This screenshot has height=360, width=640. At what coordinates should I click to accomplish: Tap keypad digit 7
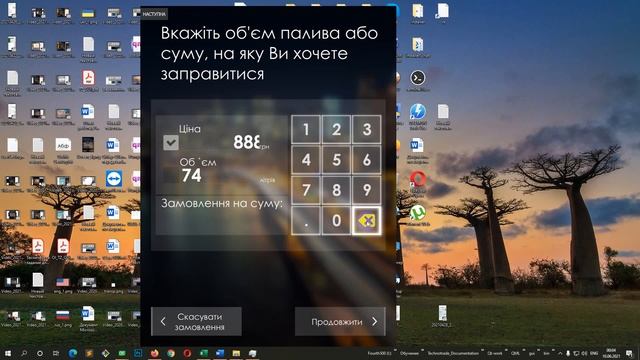click(306, 190)
